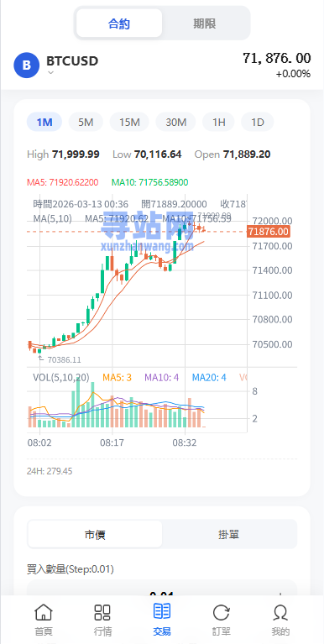Click the 70500.00 price axis label
Screen dimensions: 324x644
tap(273, 344)
